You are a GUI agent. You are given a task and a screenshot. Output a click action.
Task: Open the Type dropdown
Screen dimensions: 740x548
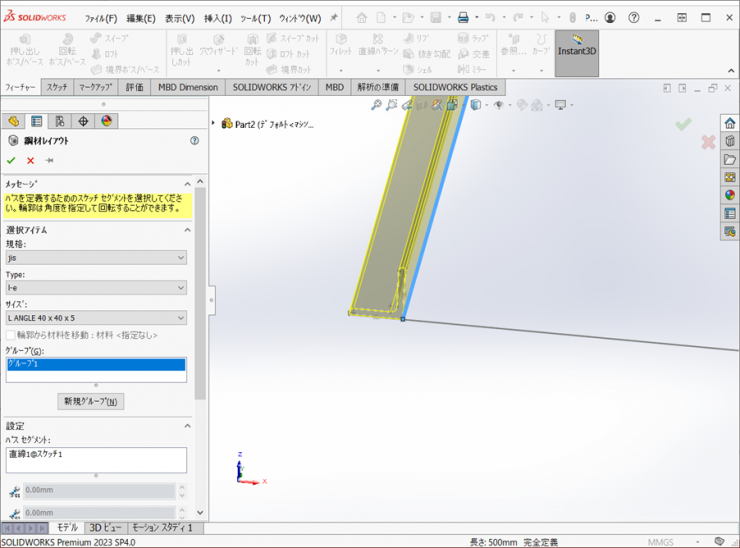tap(95, 288)
